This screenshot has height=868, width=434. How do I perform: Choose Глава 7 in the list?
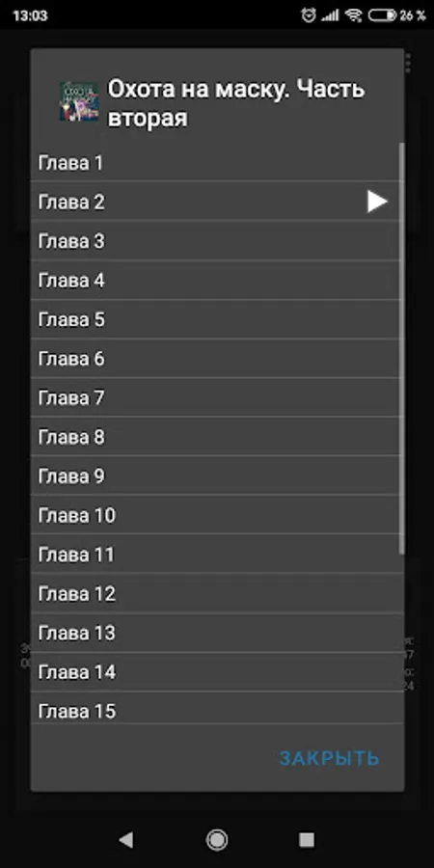[217, 397]
